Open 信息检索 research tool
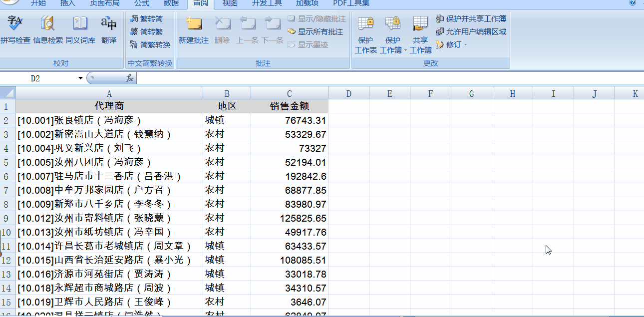The image size is (644, 317). point(48,30)
